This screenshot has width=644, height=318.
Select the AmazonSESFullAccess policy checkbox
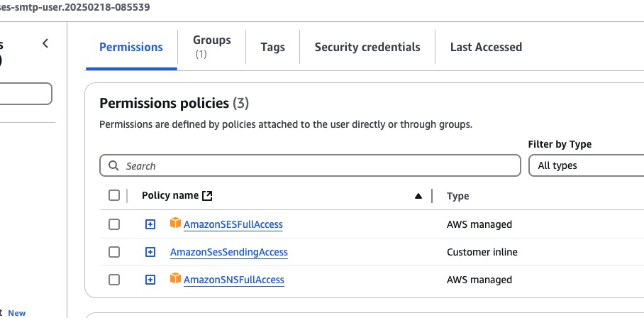tap(114, 224)
